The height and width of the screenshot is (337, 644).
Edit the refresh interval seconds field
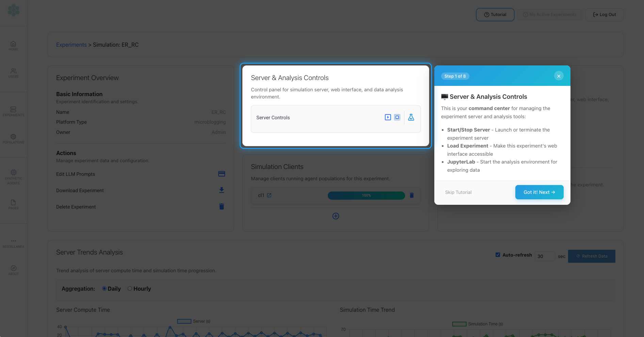[545, 256]
